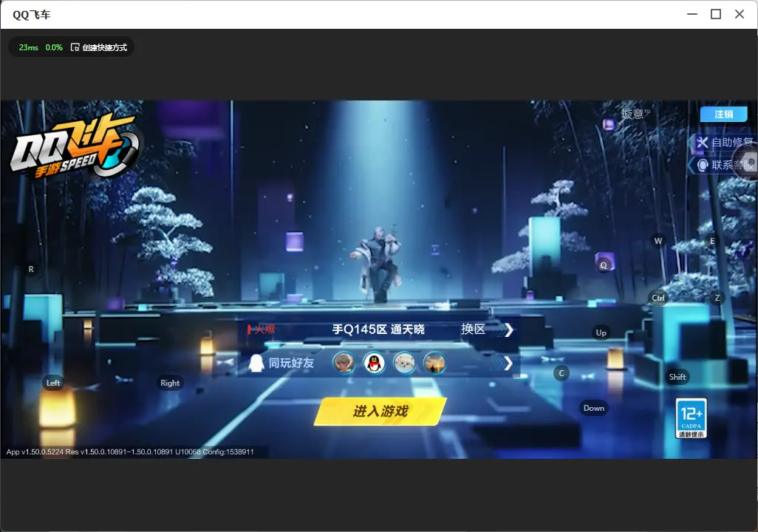Select the W key mapping bubble
This screenshot has width=758, height=532.
658,241
